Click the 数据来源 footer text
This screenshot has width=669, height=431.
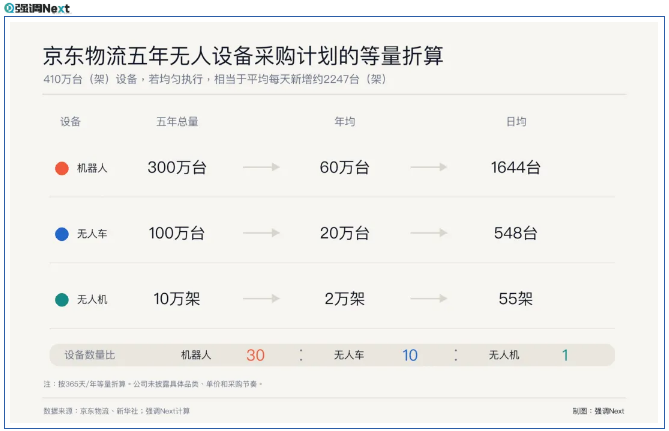point(116,411)
